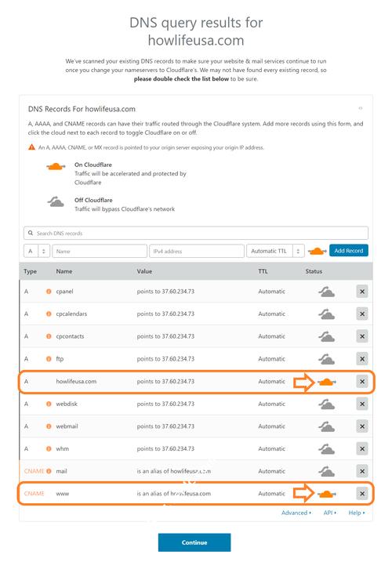Edit the Automatic TTL of webmail record

point(271,426)
